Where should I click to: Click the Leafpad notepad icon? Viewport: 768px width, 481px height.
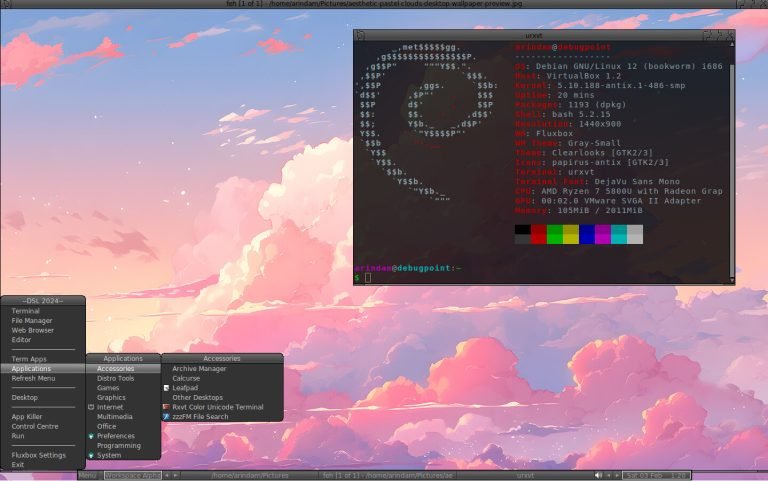166,388
